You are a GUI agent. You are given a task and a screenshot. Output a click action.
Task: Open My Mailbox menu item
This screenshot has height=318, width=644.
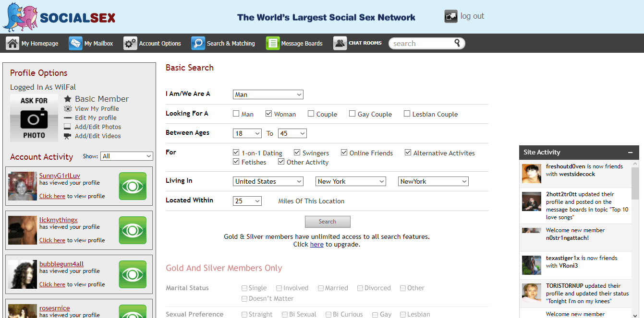point(99,44)
